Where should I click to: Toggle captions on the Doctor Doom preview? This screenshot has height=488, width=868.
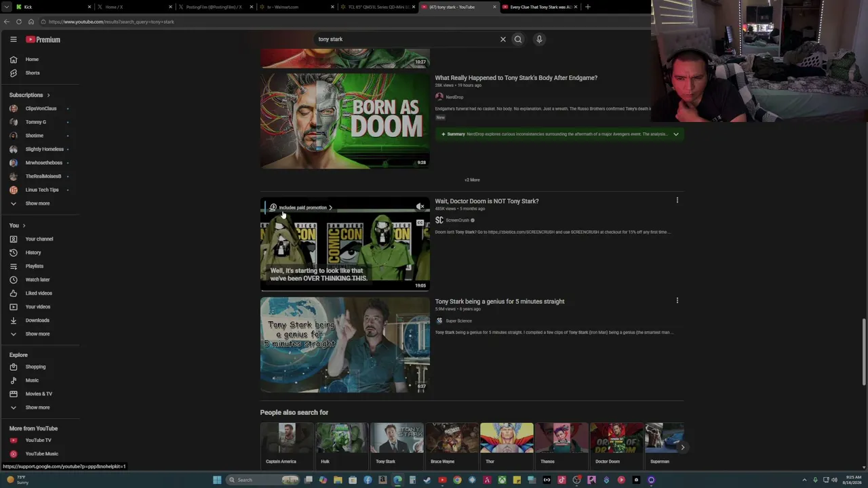(420, 223)
